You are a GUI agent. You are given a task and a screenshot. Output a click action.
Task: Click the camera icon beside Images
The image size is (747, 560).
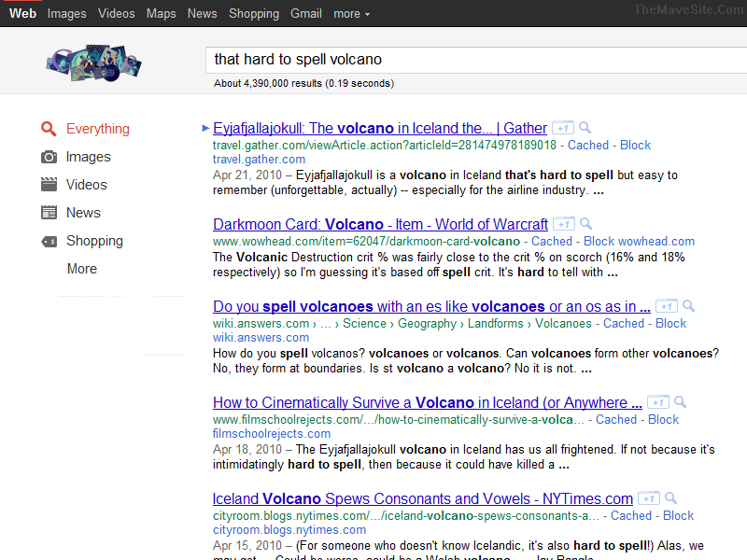click(49, 157)
